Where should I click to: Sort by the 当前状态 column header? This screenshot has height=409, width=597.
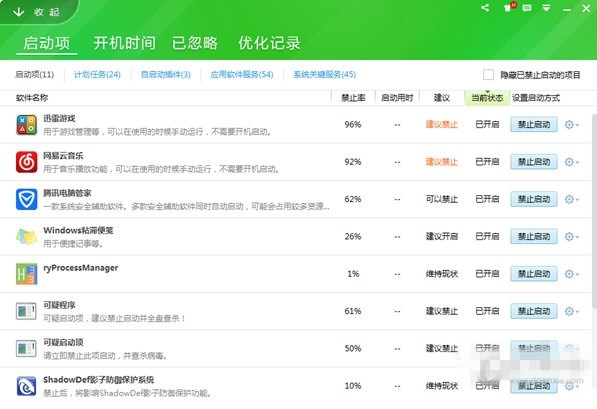click(x=487, y=98)
